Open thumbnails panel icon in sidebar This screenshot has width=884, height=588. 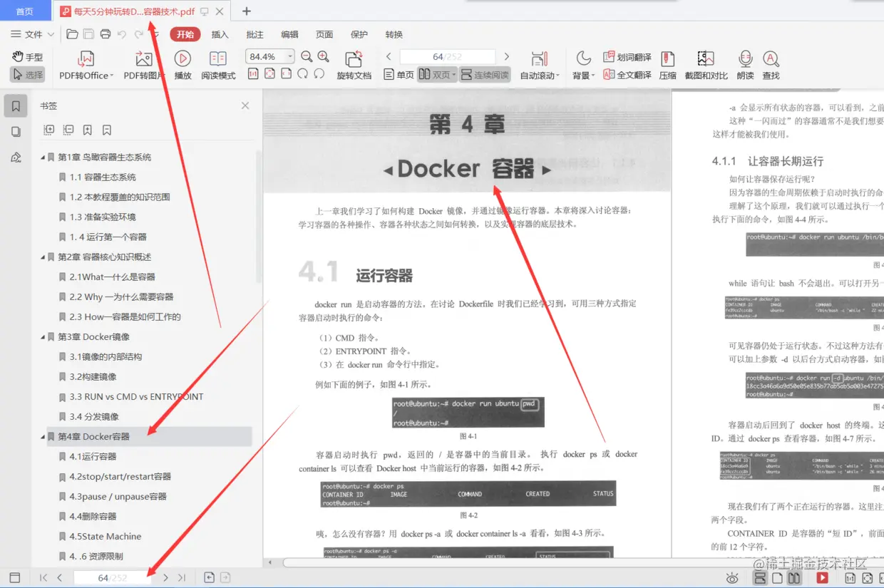(x=16, y=132)
